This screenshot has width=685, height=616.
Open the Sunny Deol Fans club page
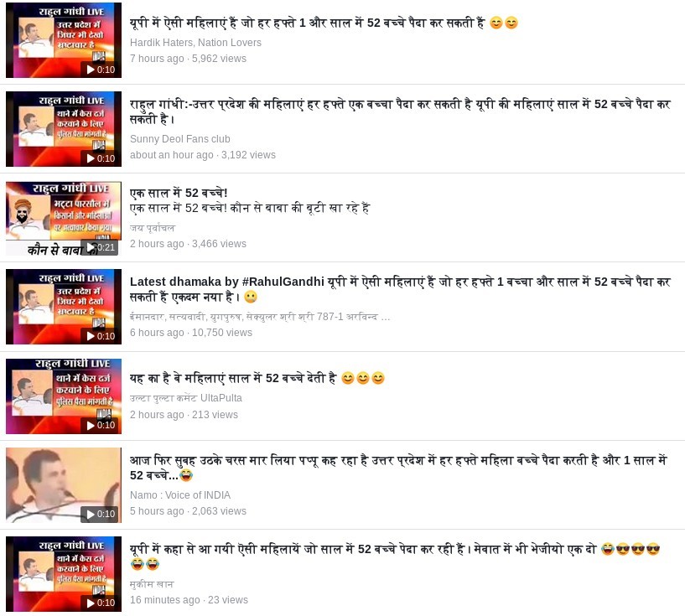pos(180,139)
